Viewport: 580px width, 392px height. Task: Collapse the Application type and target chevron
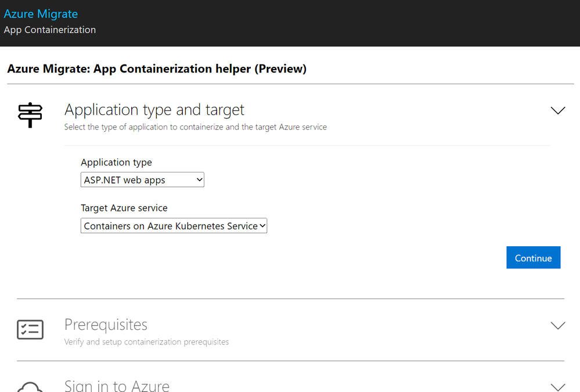click(557, 110)
